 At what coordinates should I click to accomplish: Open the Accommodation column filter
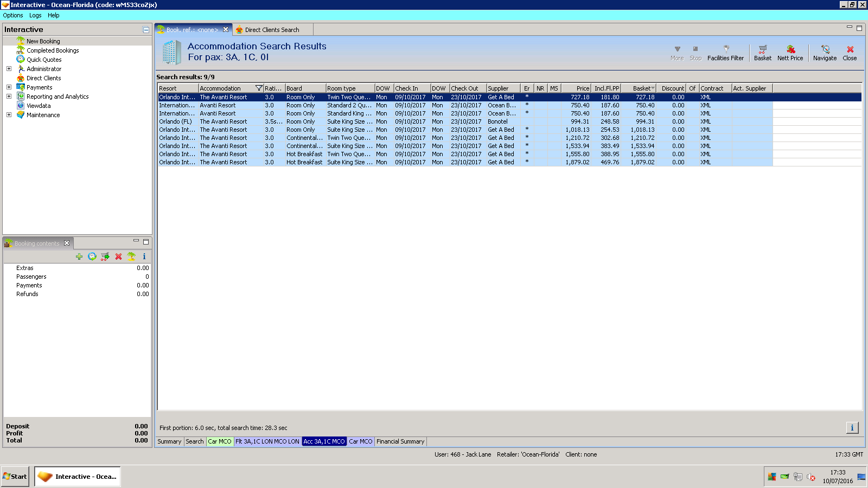pyautogui.click(x=259, y=88)
